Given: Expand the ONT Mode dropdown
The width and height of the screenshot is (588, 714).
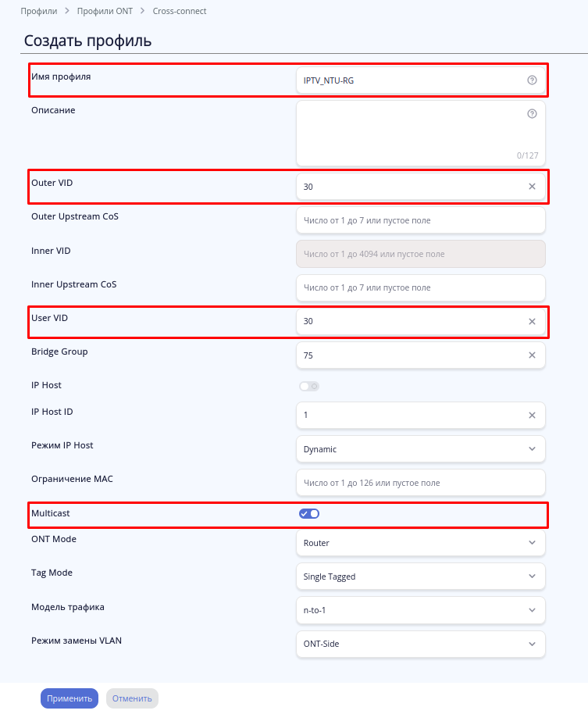Looking at the screenshot, I should click(x=420, y=542).
